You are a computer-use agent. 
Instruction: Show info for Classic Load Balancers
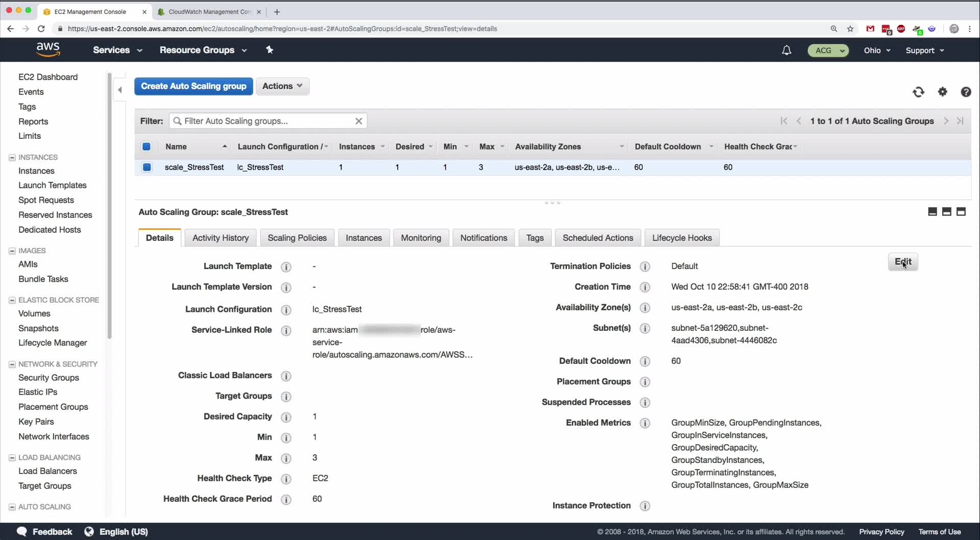coord(286,376)
